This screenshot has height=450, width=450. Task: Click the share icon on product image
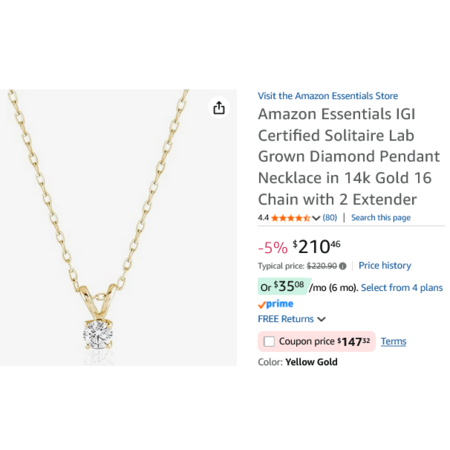(x=219, y=108)
